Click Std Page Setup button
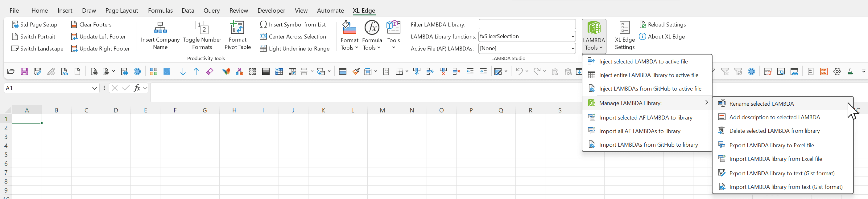The image size is (868, 199). [34, 25]
